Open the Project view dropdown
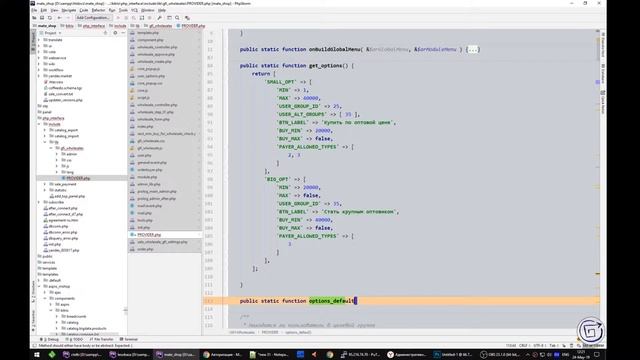The width and height of the screenshot is (640, 360). [x=51, y=33]
